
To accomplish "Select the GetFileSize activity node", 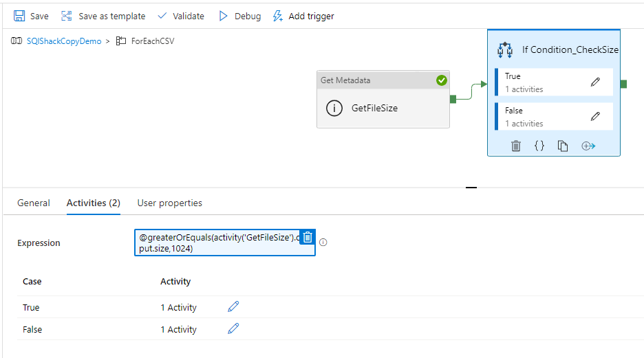I will click(x=383, y=108).
